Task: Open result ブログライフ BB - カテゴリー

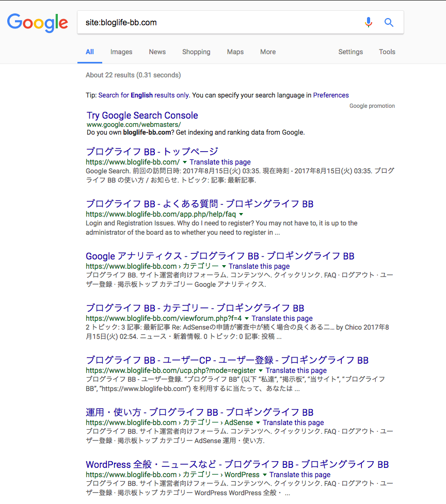Action: 195,308
